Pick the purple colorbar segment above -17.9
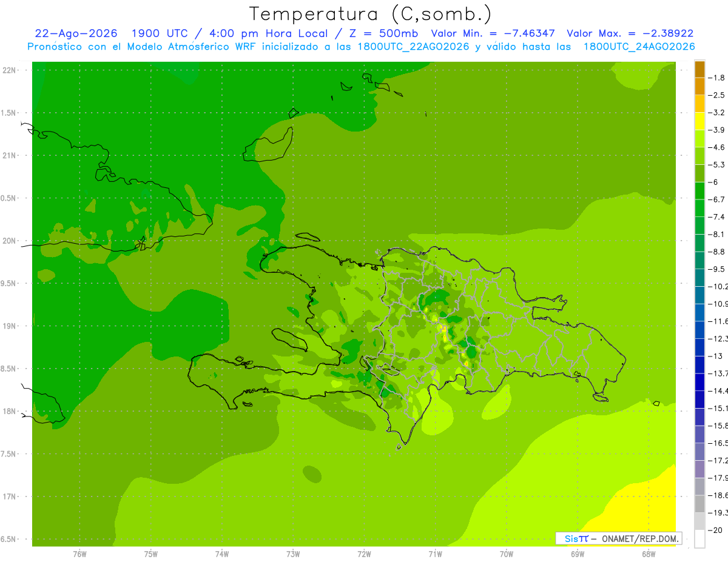The width and height of the screenshot is (728, 562). [699, 469]
